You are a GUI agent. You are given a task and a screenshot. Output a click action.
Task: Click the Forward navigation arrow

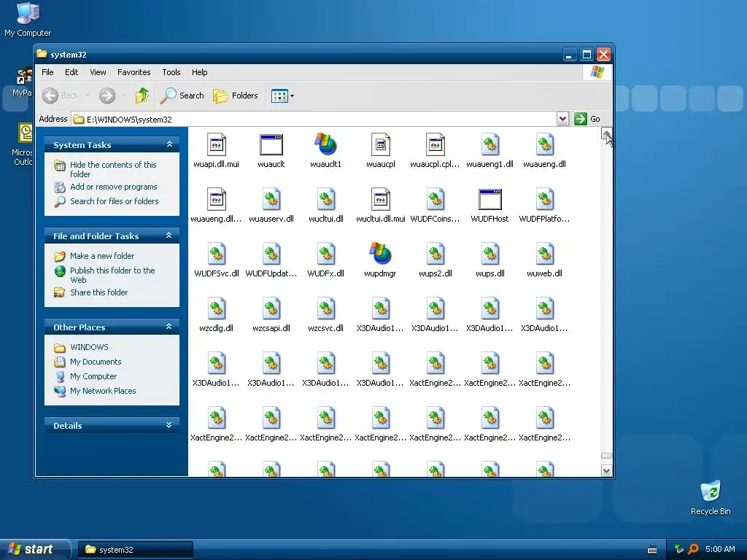pos(107,96)
